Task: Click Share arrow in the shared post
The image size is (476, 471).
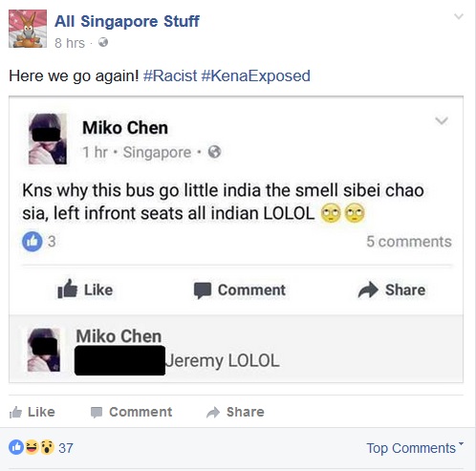Action: [x=392, y=289]
